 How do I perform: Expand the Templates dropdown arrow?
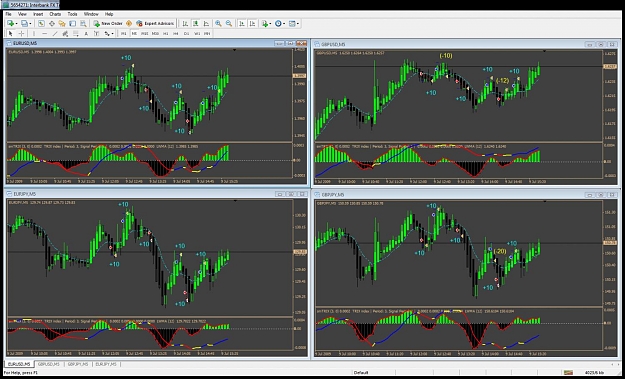pyautogui.click(x=298, y=24)
